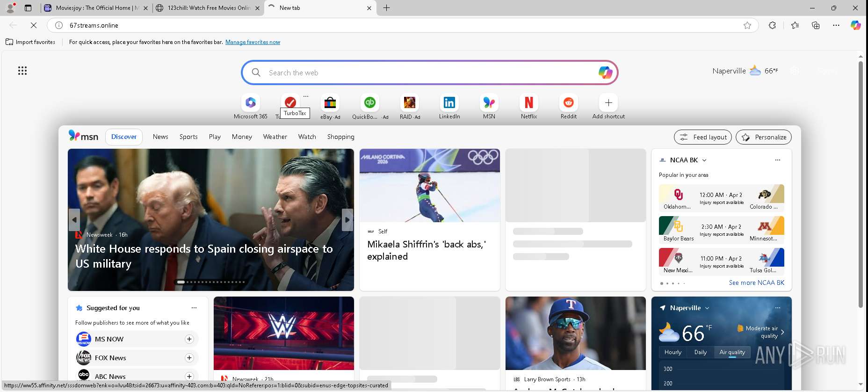Open Settings and more ellipsis menu
Viewport: 868px width, 392px height.
[836, 25]
